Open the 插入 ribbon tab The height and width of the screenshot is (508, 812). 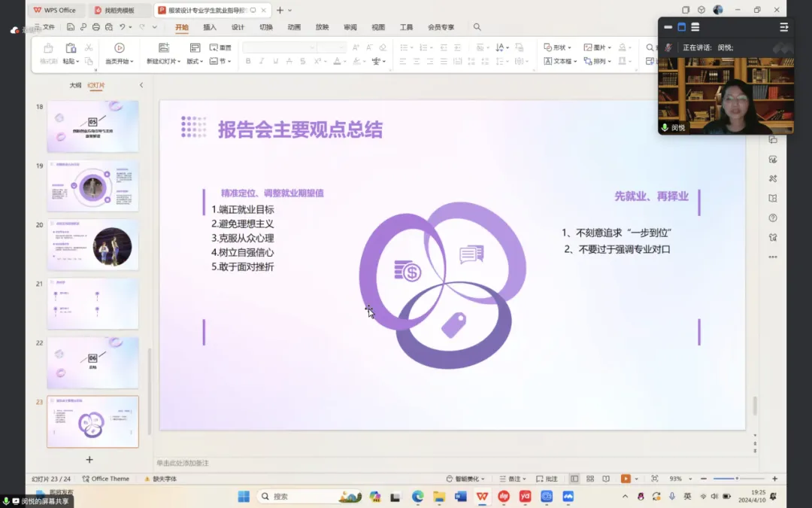pos(210,27)
